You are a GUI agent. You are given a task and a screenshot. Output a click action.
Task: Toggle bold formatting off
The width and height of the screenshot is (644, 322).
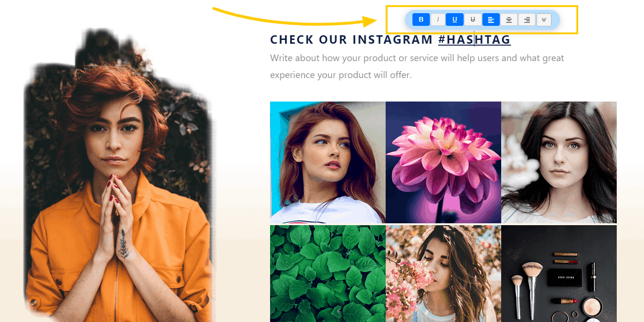[x=421, y=20]
